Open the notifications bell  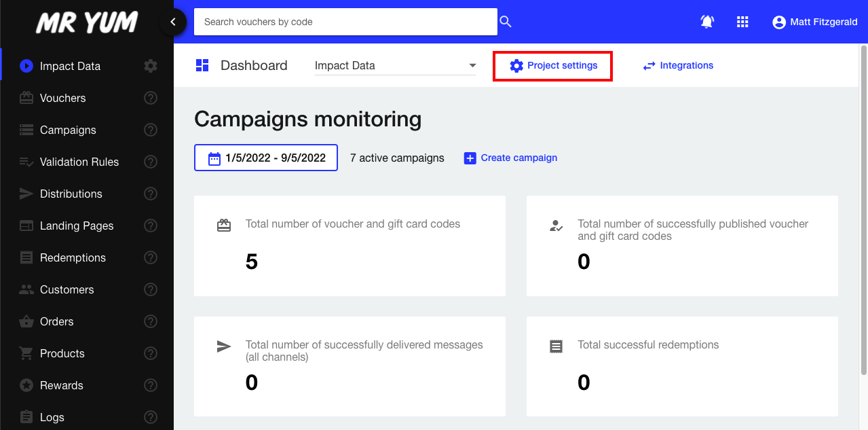(707, 22)
